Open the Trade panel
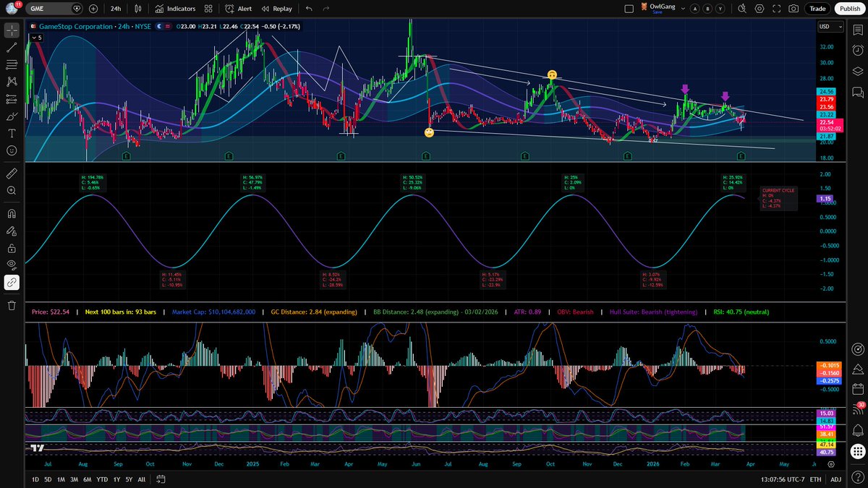 tap(817, 9)
